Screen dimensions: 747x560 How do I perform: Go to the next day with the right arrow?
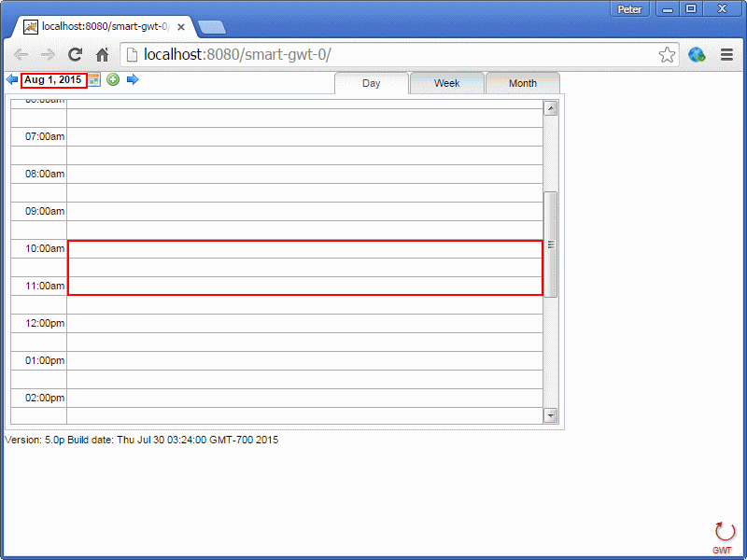[133, 80]
